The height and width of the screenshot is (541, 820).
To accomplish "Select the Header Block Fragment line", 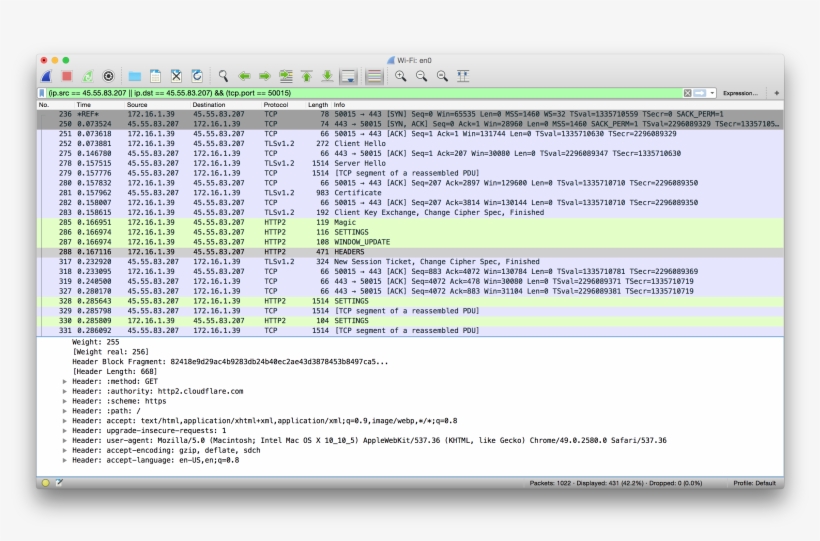I will 230,362.
